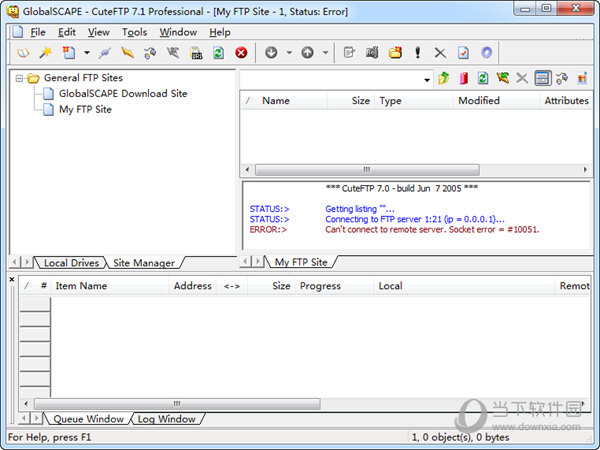Switch to the Queue Window tab
The width and height of the screenshot is (600, 450).
click(x=88, y=419)
